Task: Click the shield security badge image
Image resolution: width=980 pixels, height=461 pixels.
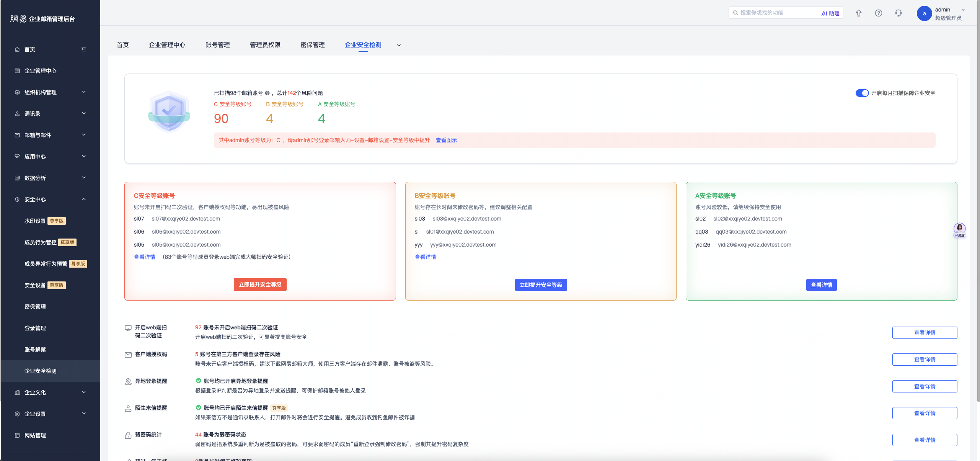Action: coord(169,111)
